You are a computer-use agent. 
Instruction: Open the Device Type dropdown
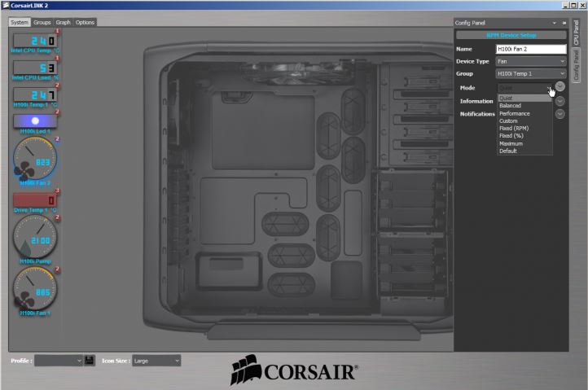[531, 61]
